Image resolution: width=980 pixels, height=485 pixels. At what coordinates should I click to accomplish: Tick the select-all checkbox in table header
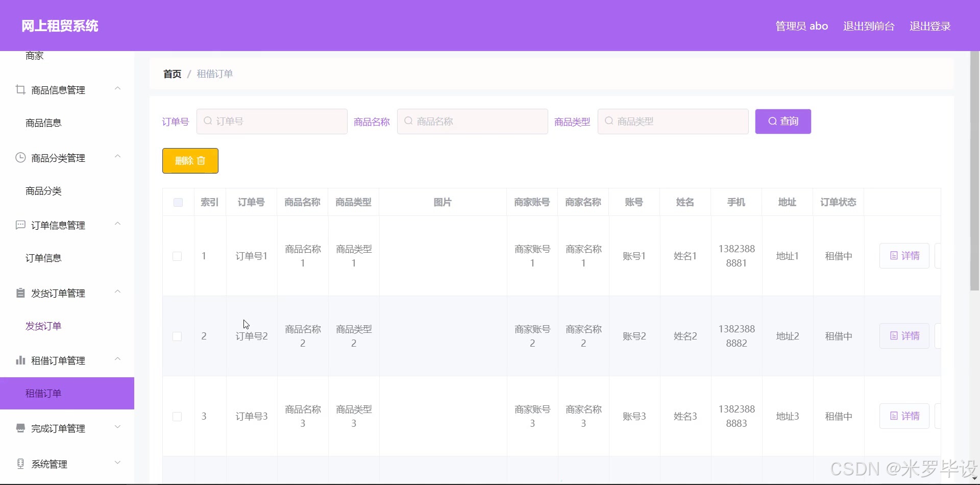178,202
